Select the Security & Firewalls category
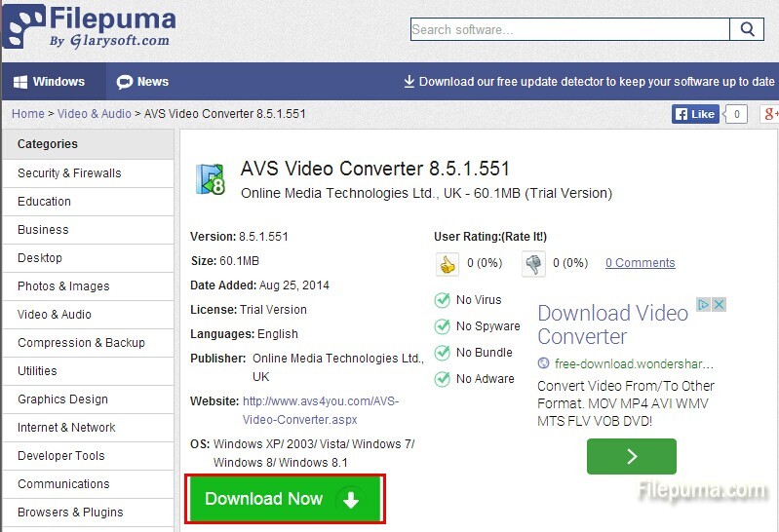The width and height of the screenshot is (779, 532). coord(69,173)
